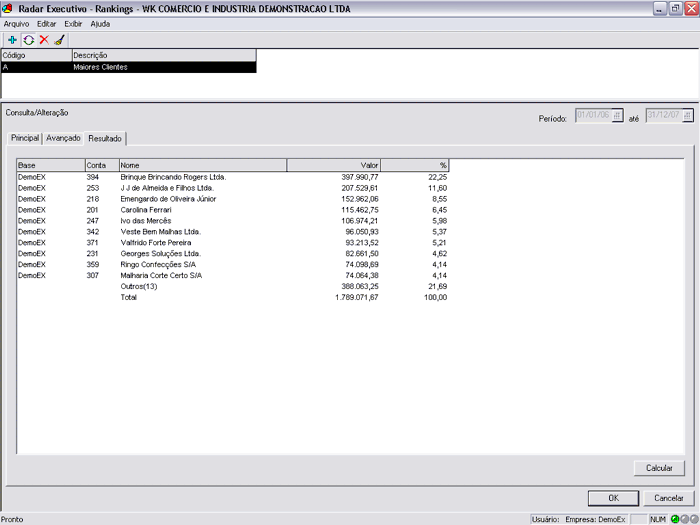Click the red X delete icon

coord(43,40)
